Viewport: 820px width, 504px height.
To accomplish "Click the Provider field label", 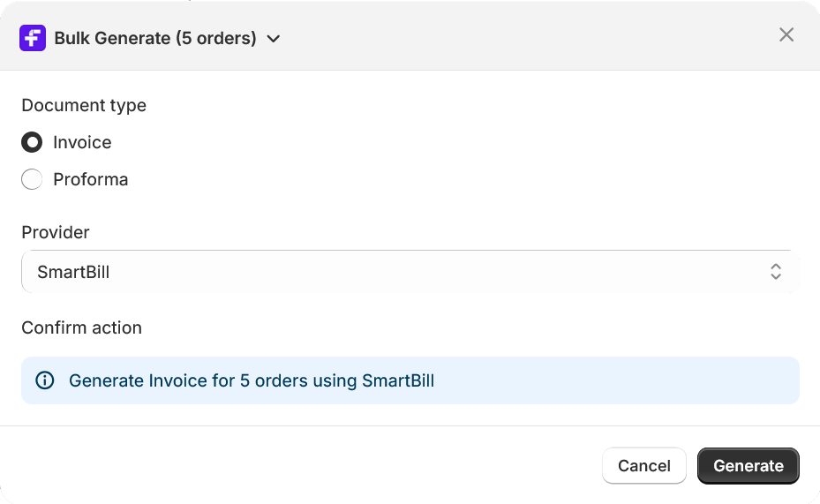I will 56,232.
